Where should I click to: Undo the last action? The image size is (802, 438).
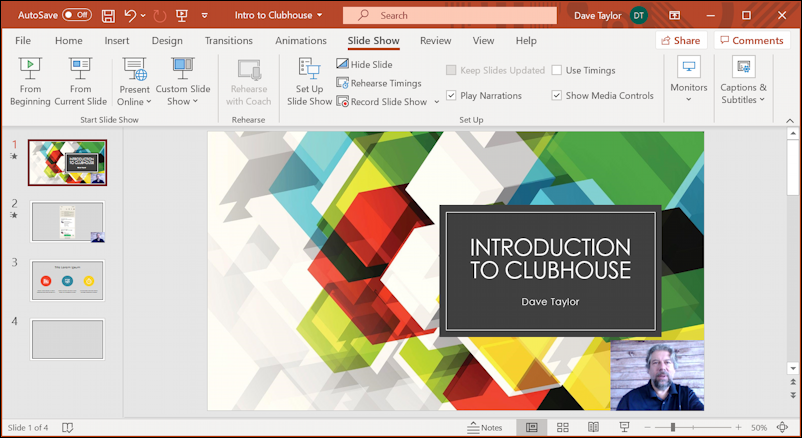130,15
